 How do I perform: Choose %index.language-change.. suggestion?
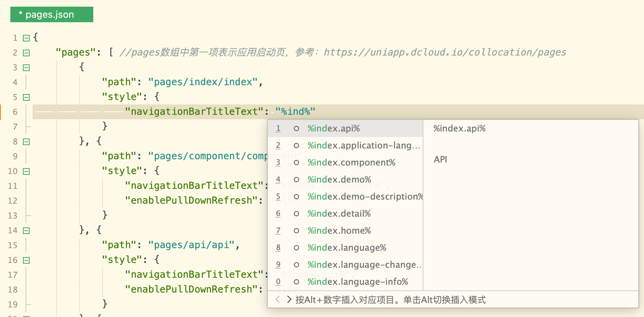pos(345,265)
